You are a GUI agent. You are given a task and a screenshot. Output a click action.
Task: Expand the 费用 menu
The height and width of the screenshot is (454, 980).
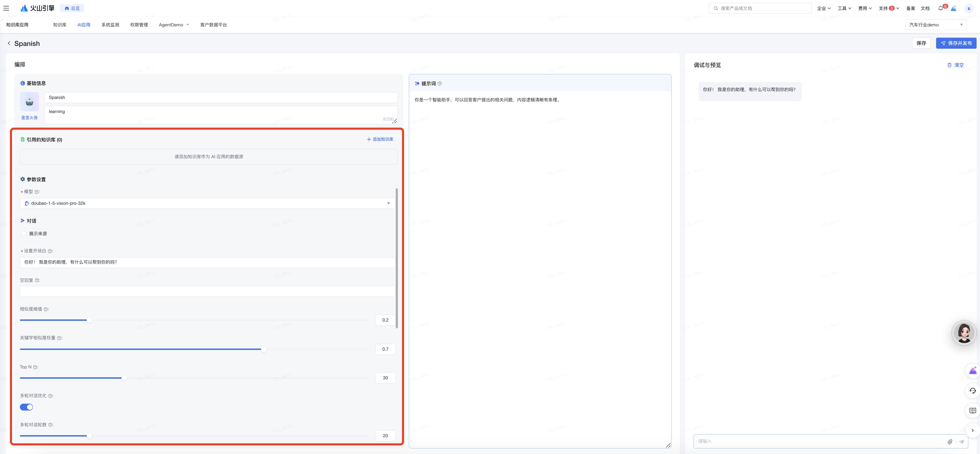click(x=865, y=8)
